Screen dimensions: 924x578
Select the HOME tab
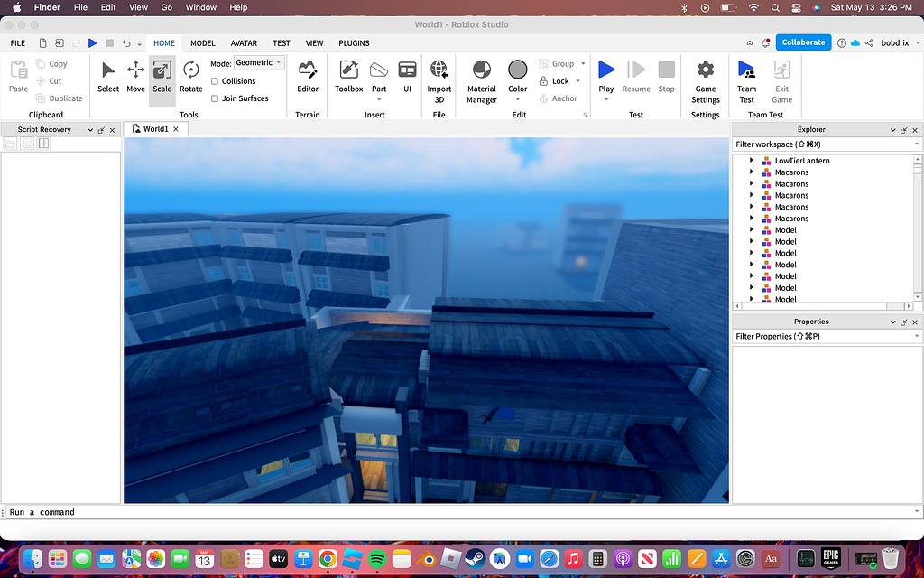[x=164, y=43]
